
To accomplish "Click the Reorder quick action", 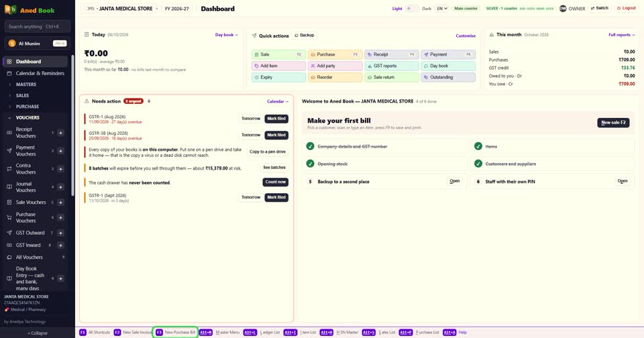I will point(335,77).
